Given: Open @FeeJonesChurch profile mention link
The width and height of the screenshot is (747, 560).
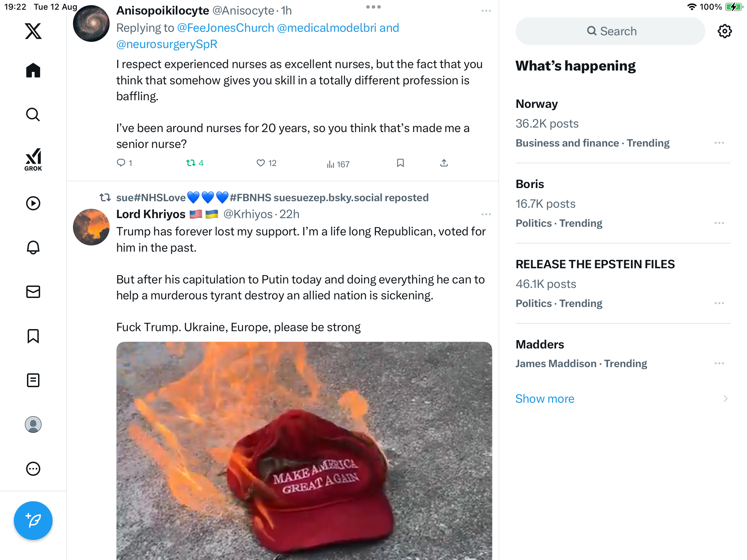Looking at the screenshot, I should [x=225, y=28].
